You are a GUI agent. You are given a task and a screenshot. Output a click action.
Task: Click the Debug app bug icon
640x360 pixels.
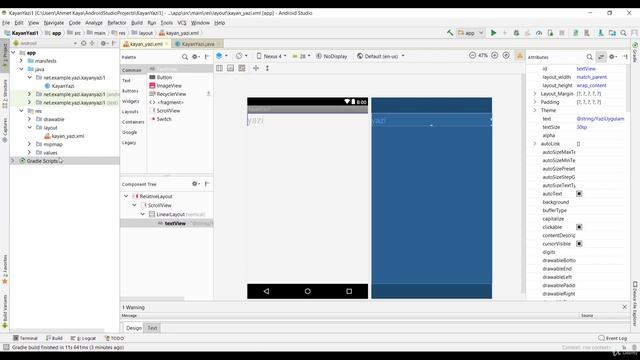pyautogui.click(x=516, y=33)
